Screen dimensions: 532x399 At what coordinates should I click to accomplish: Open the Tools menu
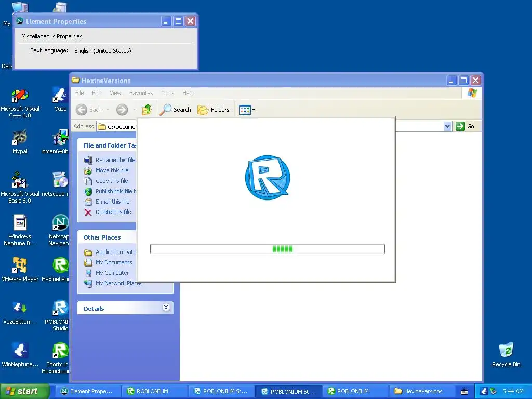coord(168,93)
